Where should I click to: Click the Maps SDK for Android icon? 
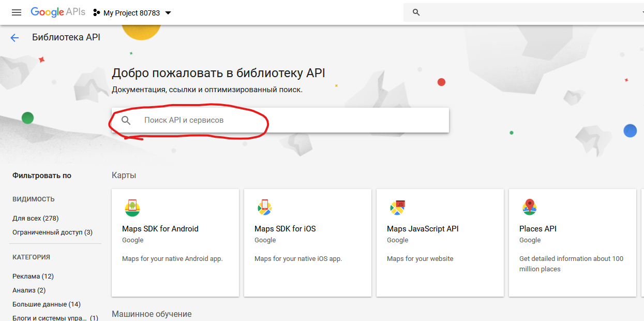coord(132,208)
